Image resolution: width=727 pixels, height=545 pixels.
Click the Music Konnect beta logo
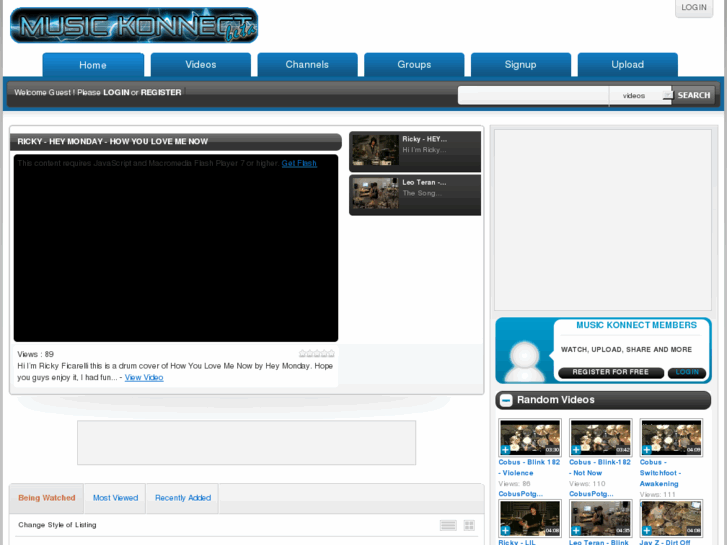pyautogui.click(x=134, y=26)
